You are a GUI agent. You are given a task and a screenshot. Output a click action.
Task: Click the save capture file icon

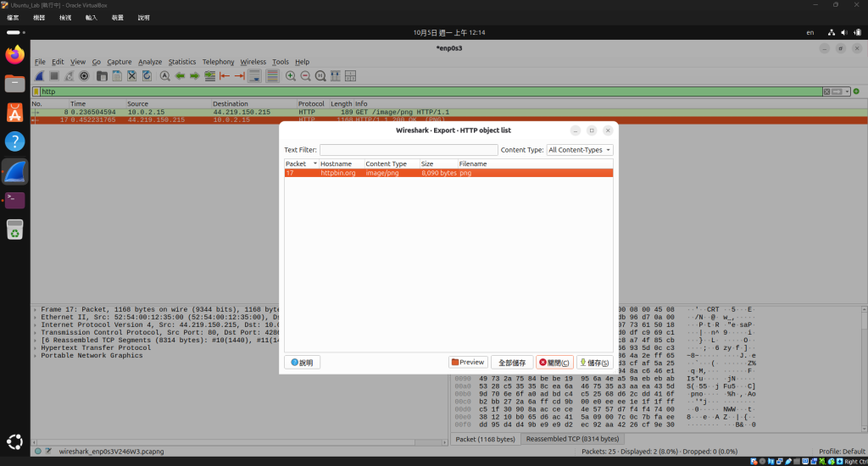click(117, 75)
